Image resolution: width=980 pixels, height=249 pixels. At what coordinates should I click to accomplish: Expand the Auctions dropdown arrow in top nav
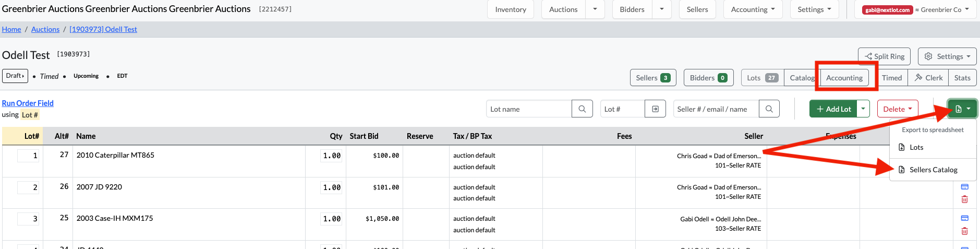pyautogui.click(x=595, y=9)
